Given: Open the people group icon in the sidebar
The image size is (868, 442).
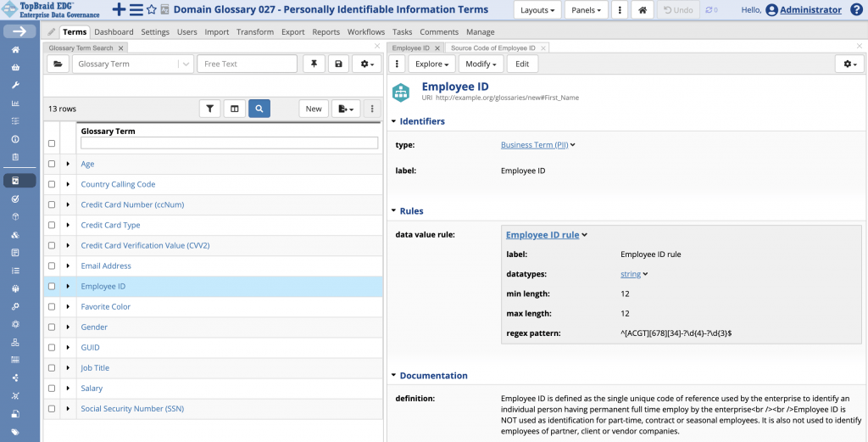Looking at the screenshot, I should point(15,288).
